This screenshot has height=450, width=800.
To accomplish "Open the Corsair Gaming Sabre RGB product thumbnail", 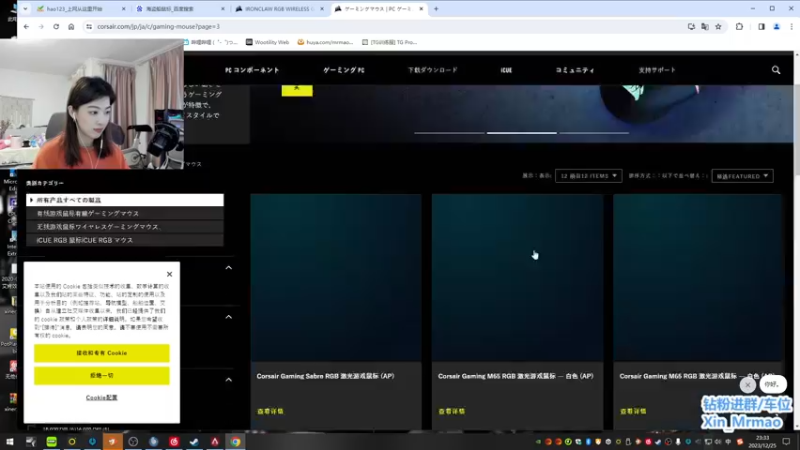I will point(336,278).
